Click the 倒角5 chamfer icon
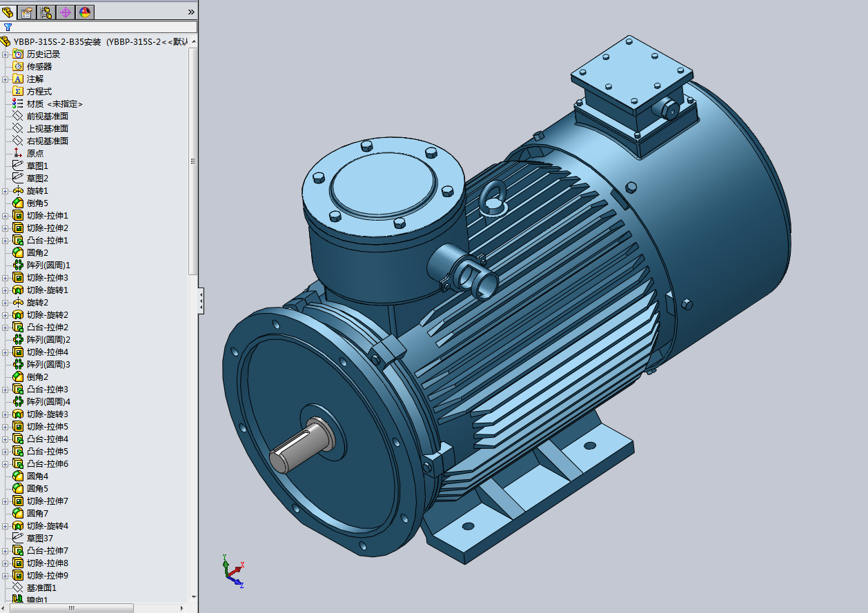The width and height of the screenshot is (868, 613). pos(18,203)
